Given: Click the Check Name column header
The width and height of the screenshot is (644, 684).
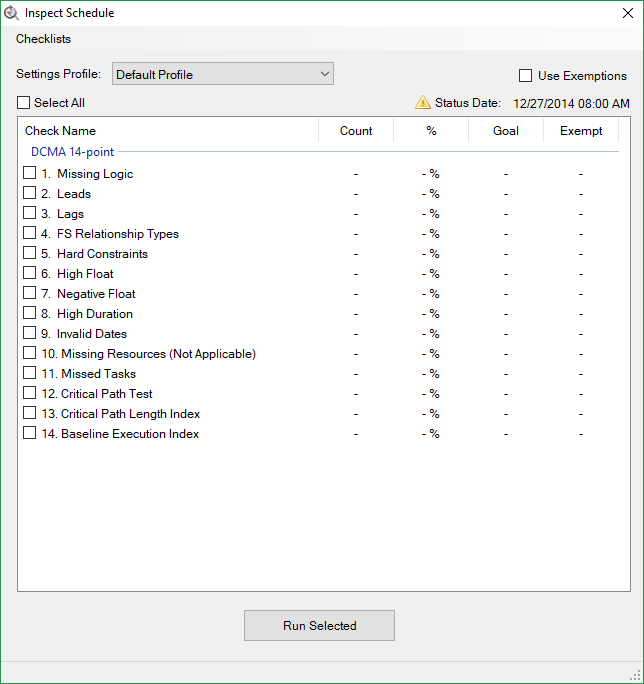Looking at the screenshot, I should point(60,131).
